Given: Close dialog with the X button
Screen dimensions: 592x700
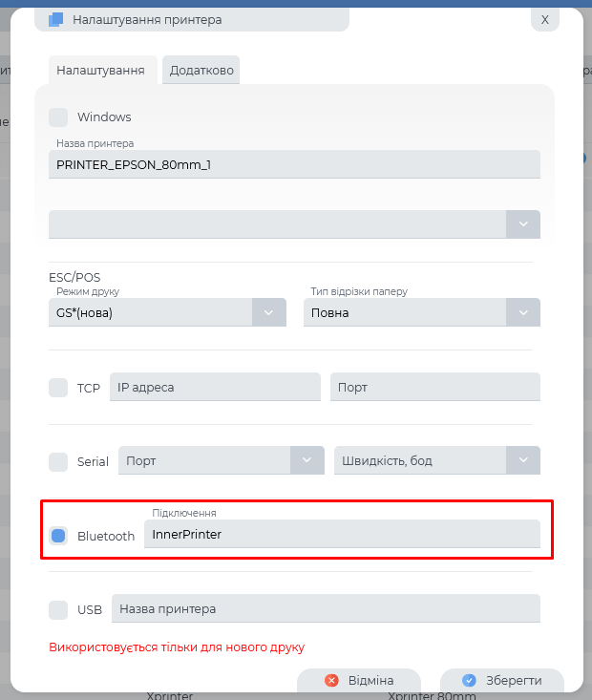Looking at the screenshot, I should click(x=545, y=19).
